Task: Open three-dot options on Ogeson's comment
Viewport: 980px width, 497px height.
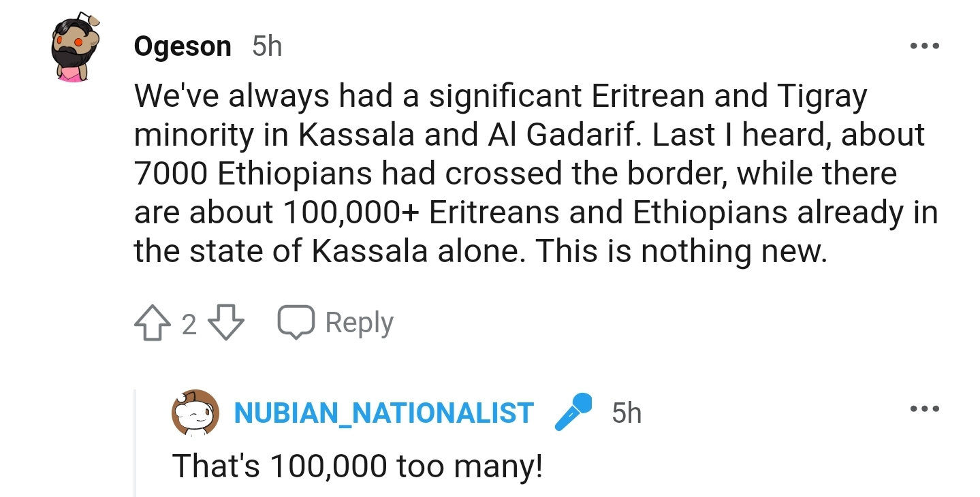Action: point(924,46)
